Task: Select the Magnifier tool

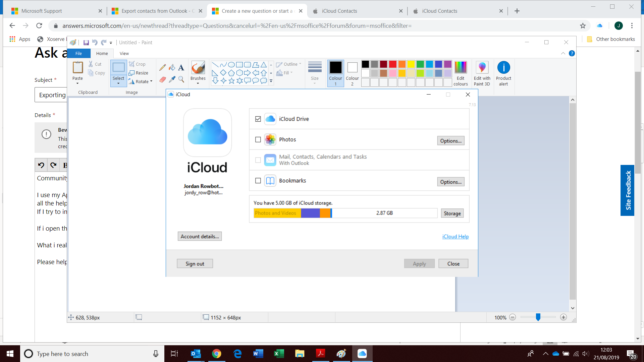Action: click(x=181, y=79)
